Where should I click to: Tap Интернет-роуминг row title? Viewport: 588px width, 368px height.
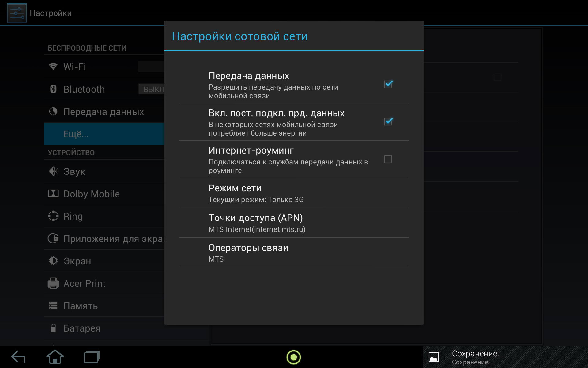[x=251, y=150]
